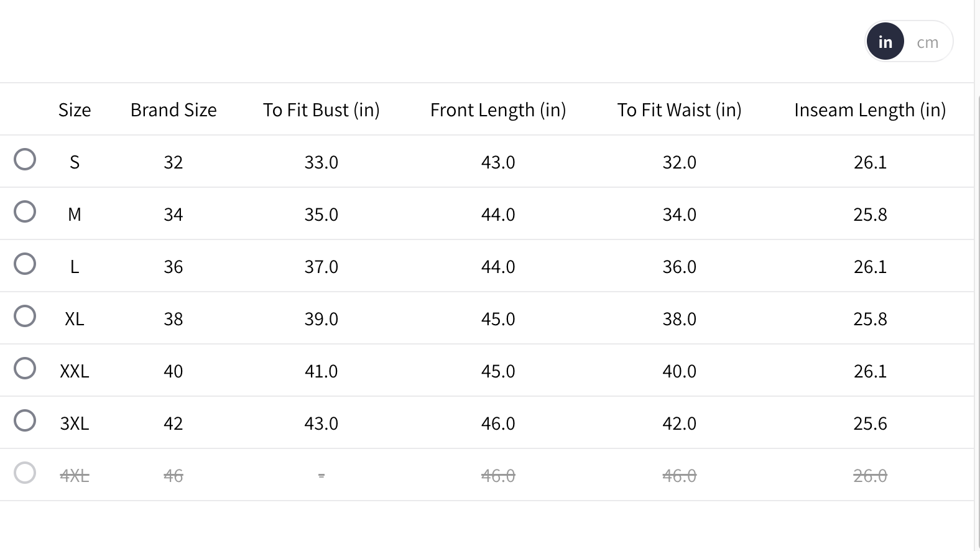Click the Brand Size column header

coord(173,110)
